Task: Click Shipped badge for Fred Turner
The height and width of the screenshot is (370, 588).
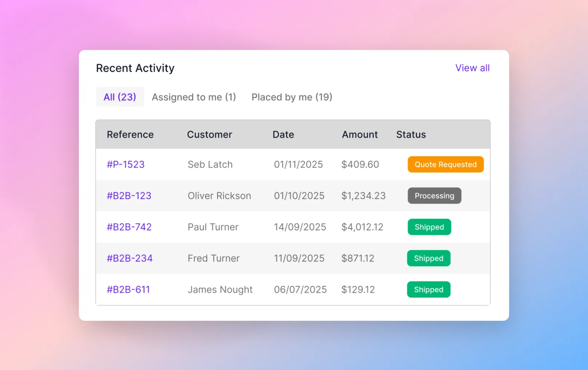Action: tap(429, 259)
